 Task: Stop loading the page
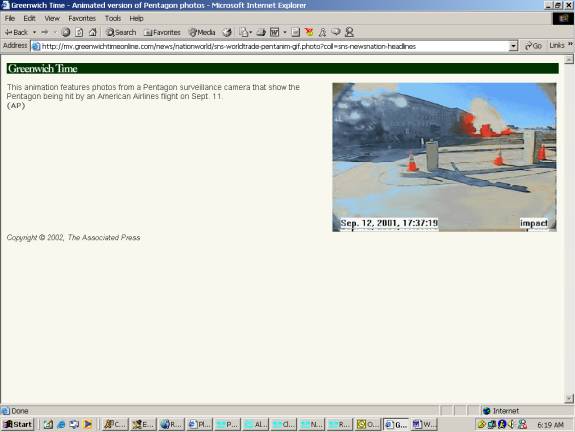pos(66,32)
